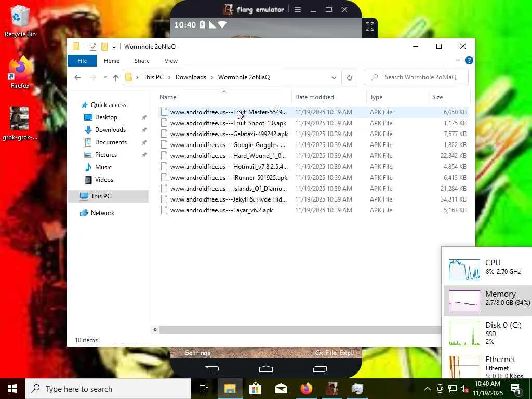Image resolution: width=532 pixels, height=399 pixels.
Task: Open recent locations dropdown arrow
Action: pyautogui.click(x=105, y=77)
